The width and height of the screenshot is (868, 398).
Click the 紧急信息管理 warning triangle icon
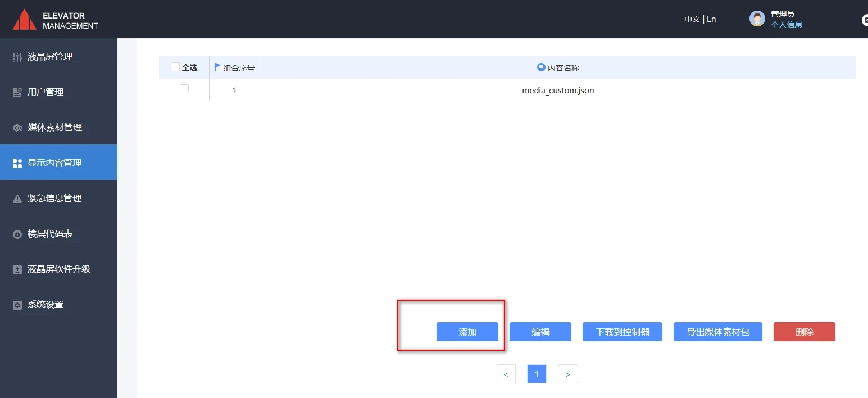17,198
